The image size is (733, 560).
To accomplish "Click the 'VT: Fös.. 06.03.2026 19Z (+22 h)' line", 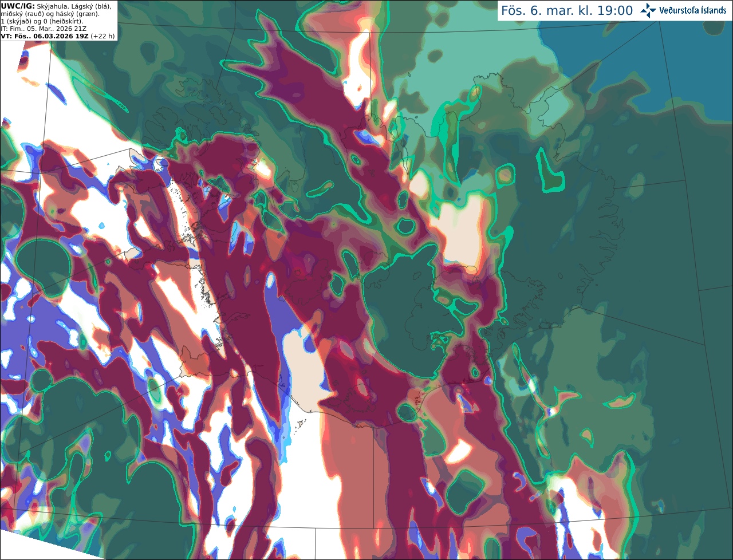I will (x=58, y=36).
